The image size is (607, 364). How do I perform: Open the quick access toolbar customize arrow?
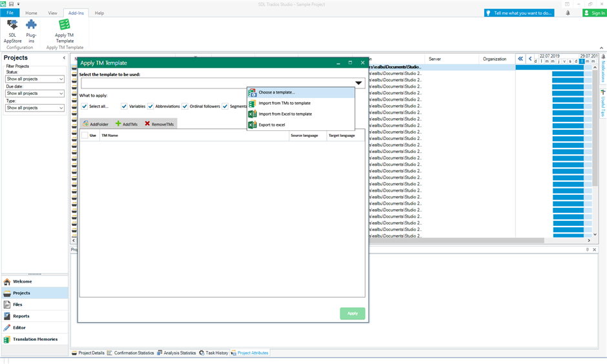[18, 4]
